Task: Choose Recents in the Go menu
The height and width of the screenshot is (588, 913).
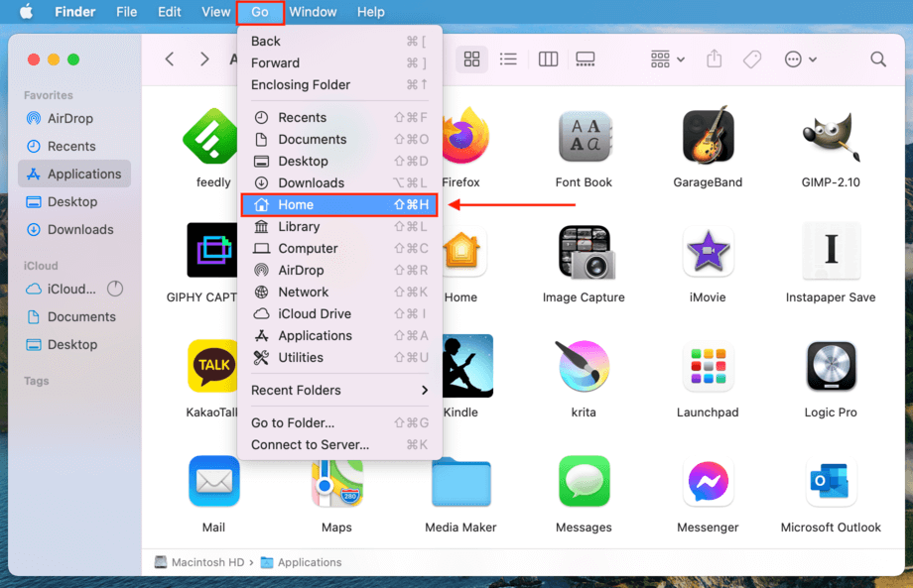Action: click(x=339, y=117)
